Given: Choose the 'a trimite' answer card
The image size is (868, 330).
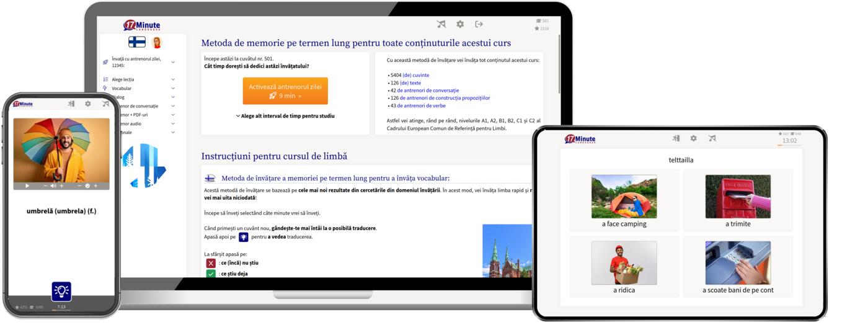Looking at the screenshot, I should pos(738,200).
